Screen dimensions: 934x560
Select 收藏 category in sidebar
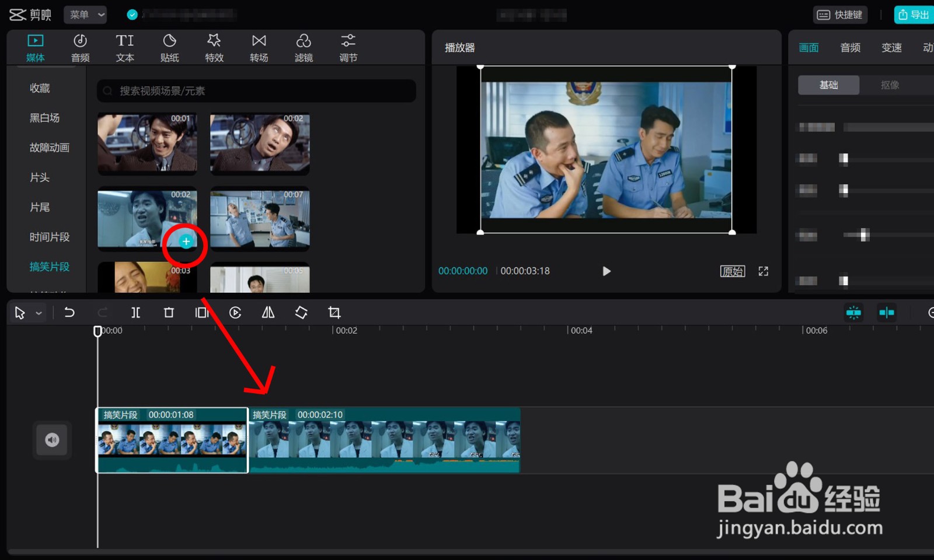pyautogui.click(x=40, y=88)
